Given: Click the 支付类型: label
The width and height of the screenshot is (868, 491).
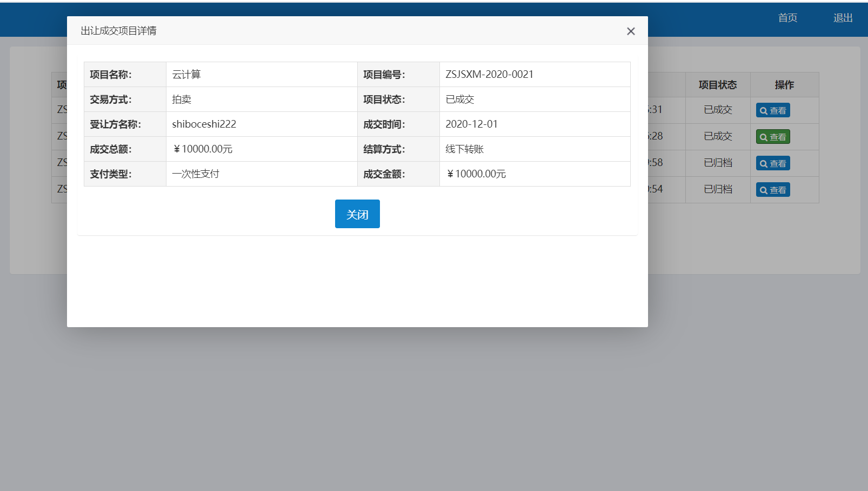Looking at the screenshot, I should click(111, 174).
